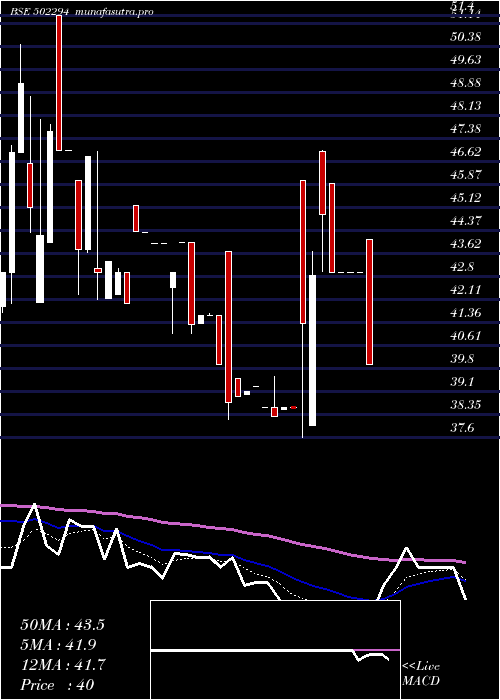The image size is (500, 700).
Task: Click the munafasutra.pro site label
Action: [x=115, y=12]
